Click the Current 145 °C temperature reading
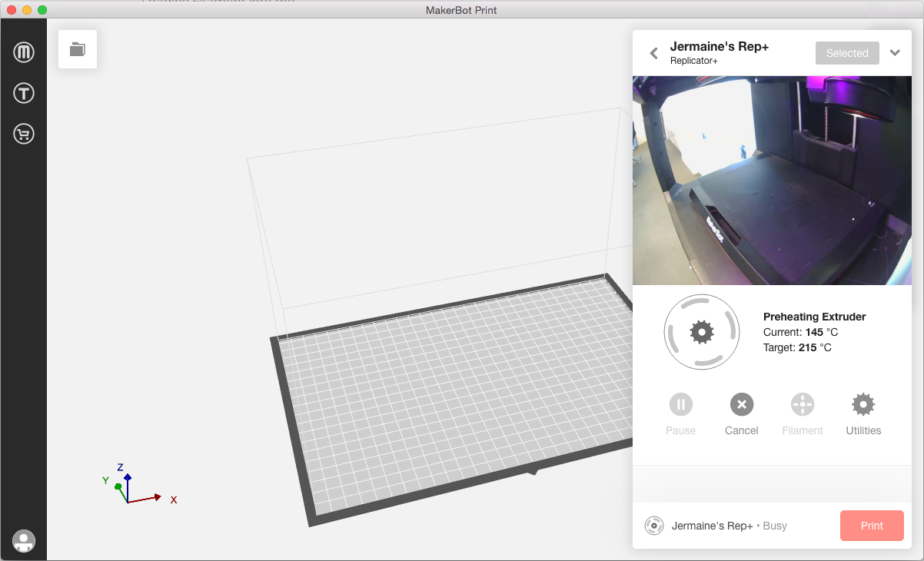Viewport: 924px width, 561px height. tap(800, 332)
